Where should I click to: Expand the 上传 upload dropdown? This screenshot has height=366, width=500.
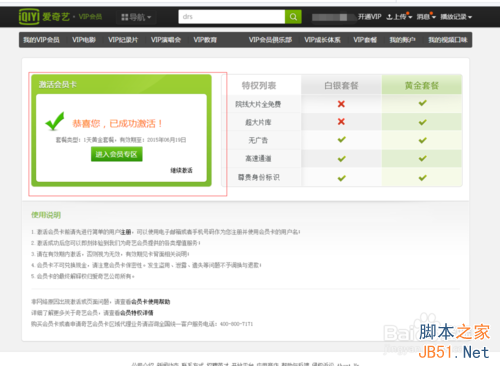click(x=399, y=17)
